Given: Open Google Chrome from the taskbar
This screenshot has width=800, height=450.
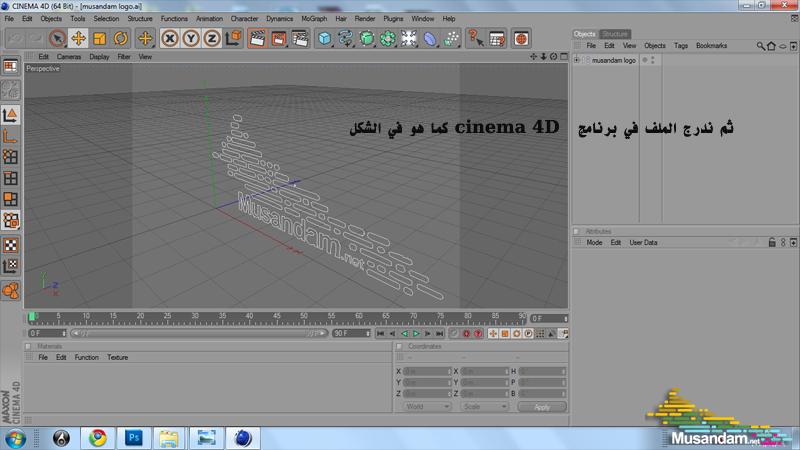Looking at the screenshot, I should [x=97, y=438].
